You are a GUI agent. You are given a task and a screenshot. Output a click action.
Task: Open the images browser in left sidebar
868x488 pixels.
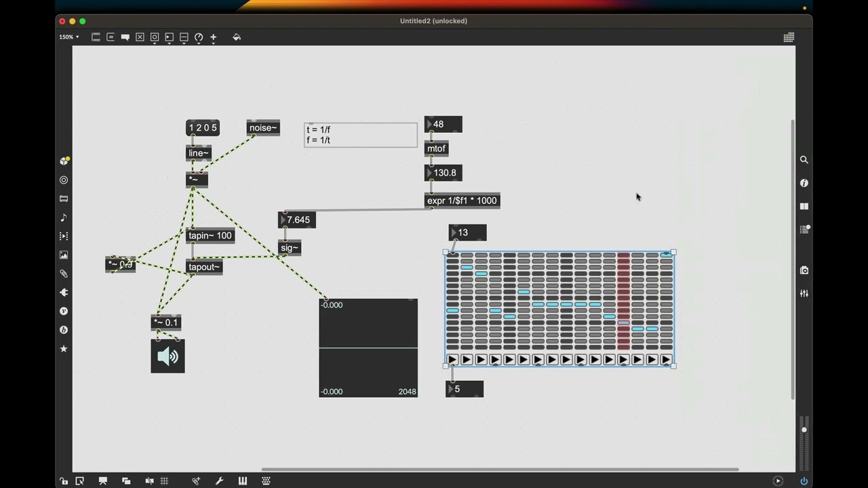pyautogui.click(x=64, y=255)
